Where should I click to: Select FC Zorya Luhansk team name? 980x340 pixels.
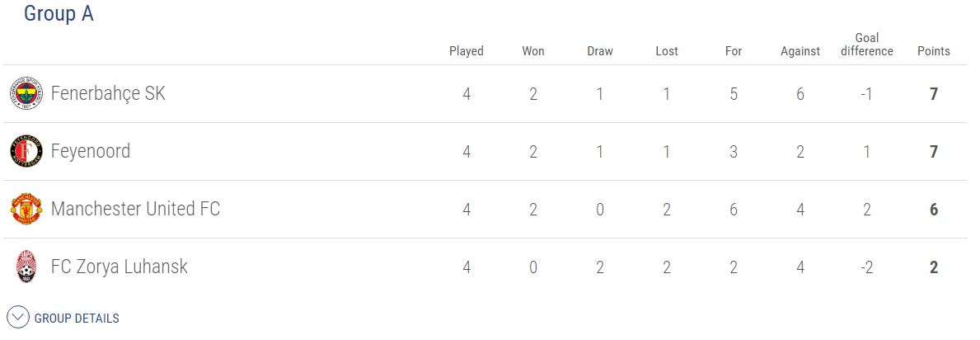click(x=120, y=267)
